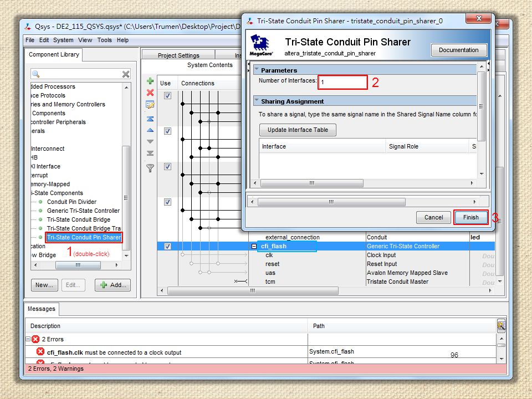The width and height of the screenshot is (532, 399).
Task: Close the Tri-State Conduit Pin Sharer dialog
Action: click(479, 18)
